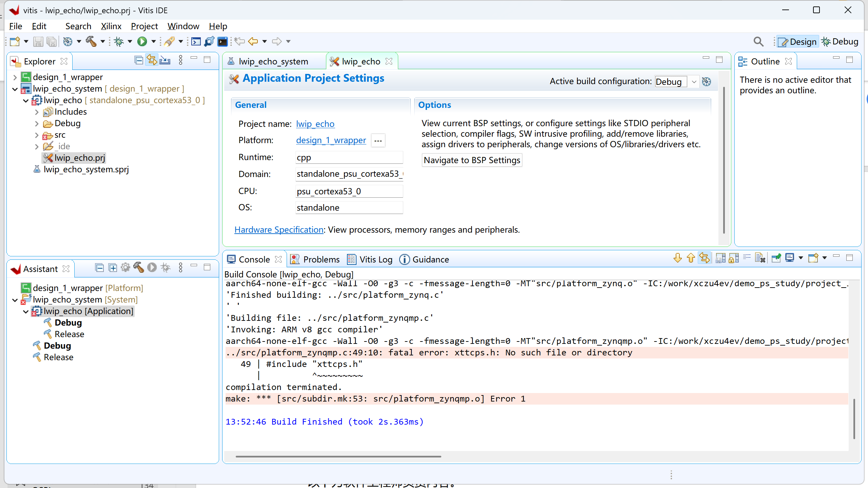
Task: Open the toolbar search magnifier
Action: (758, 41)
